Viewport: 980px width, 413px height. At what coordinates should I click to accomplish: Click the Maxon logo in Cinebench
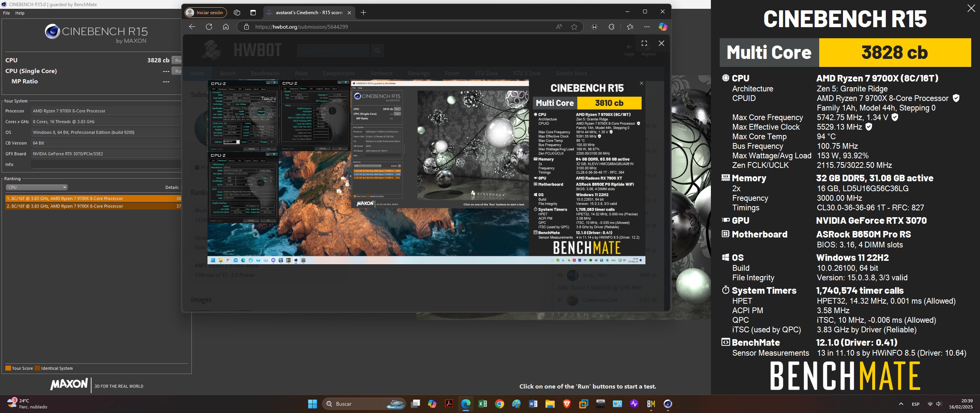(69, 384)
